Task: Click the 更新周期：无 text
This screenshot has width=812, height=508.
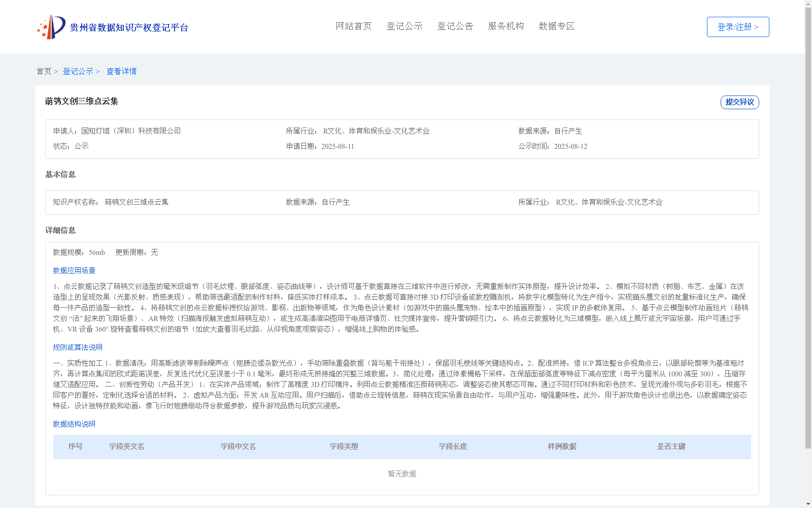Action: 137,252
